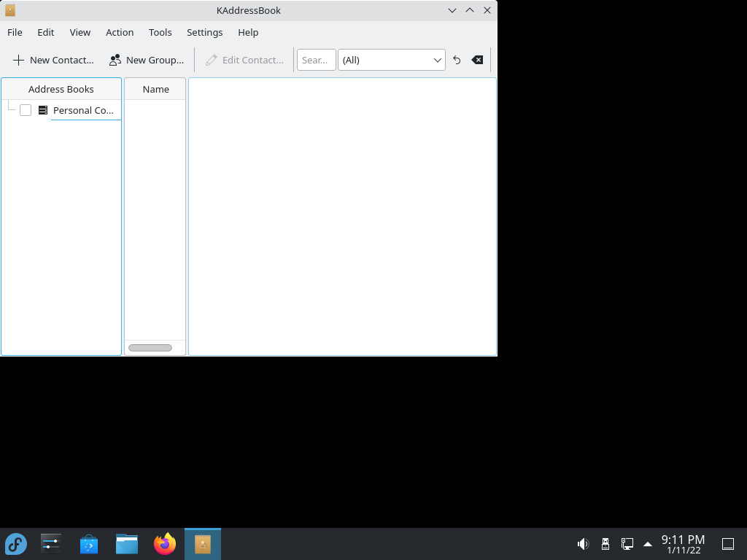Image resolution: width=747 pixels, height=560 pixels.
Task: Open the Fedora application launcher
Action: coord(16,544)
